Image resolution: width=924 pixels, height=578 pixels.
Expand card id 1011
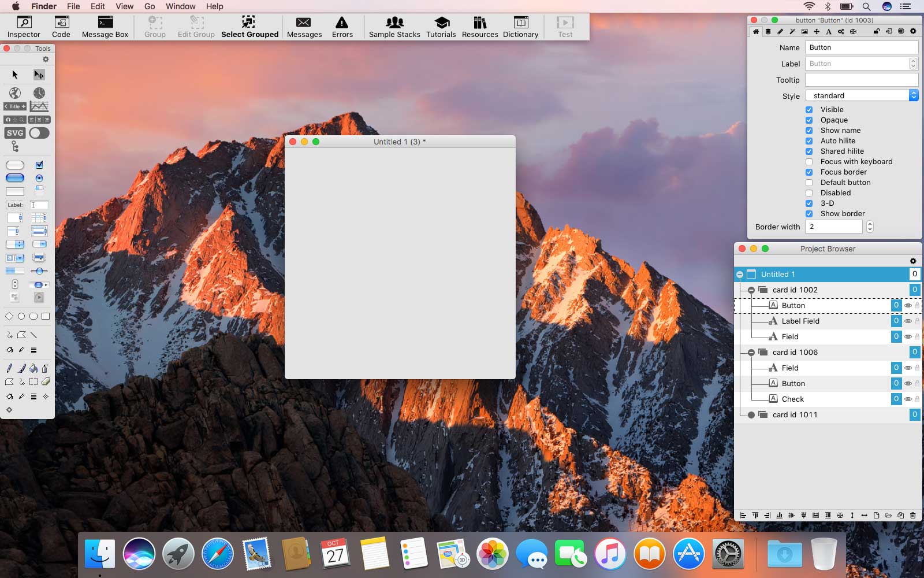click(x=751, y=415)
